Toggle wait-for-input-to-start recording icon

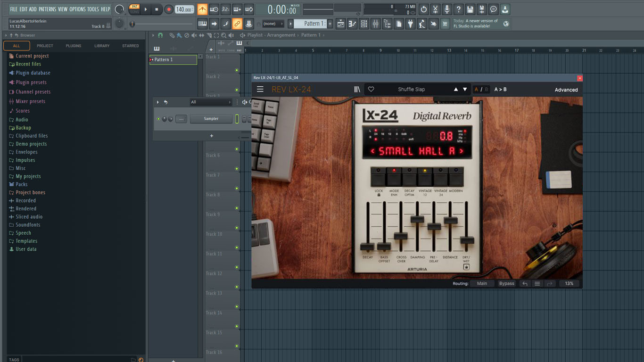tap(214, 9)
